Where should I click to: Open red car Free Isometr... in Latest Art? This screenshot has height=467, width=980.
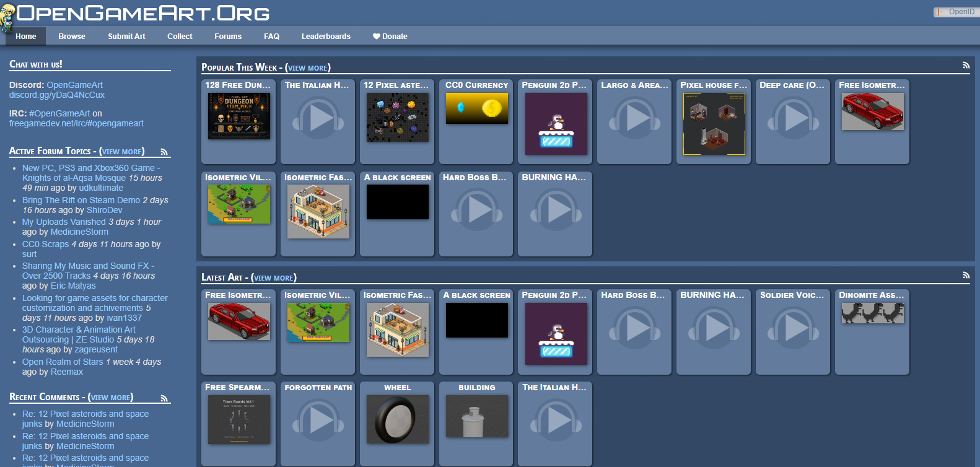point(239,321)
